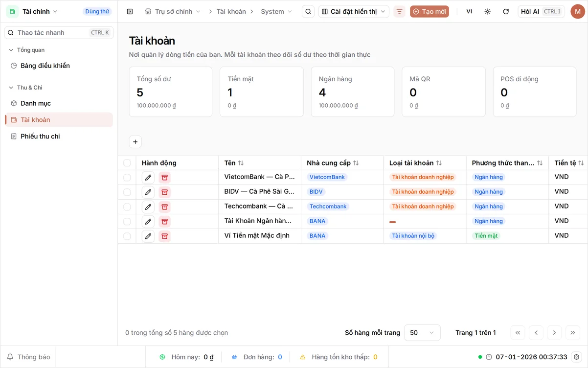588x368 pixels.
Task: Go to the last page
Action: pyautogui.click(x=573, y=333)
